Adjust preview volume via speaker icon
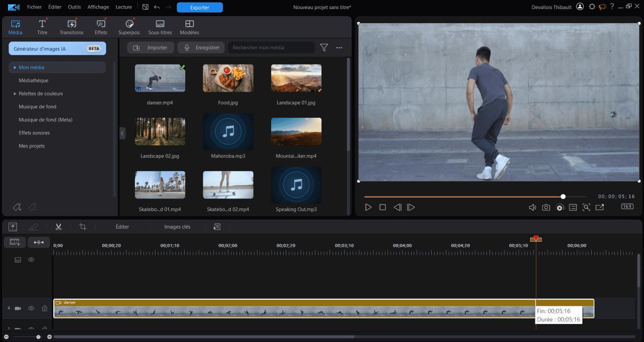 pyautogui.click(x=532, y=207)
